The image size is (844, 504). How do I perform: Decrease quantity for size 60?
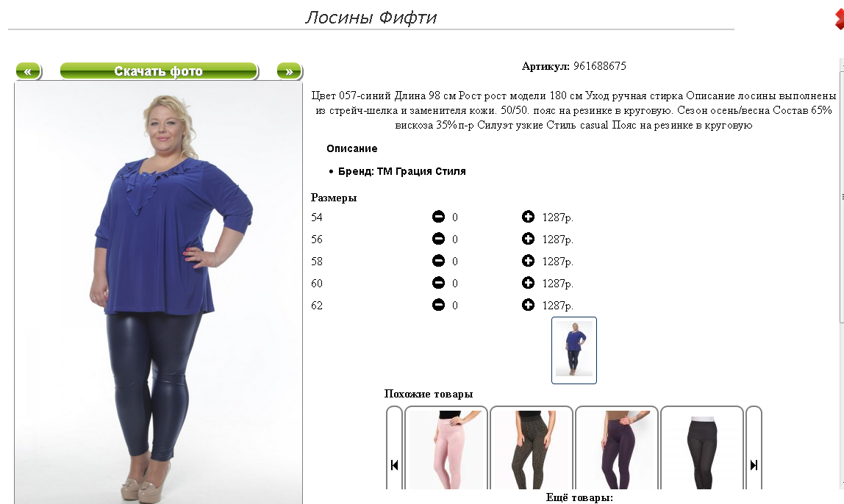point(439,283)
